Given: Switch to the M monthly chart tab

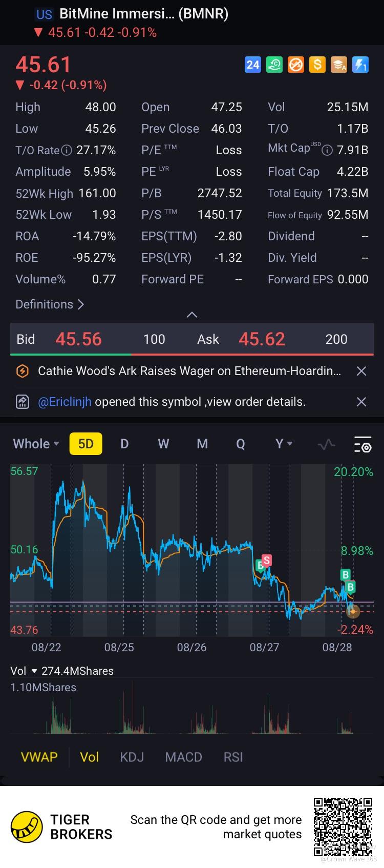Looking at the screenshot, I should click(202, 444).
